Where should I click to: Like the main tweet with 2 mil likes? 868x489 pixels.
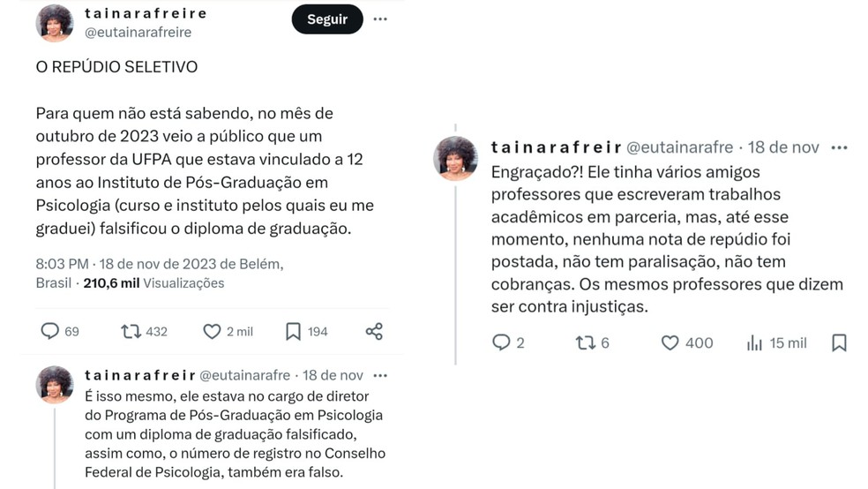(x=212, y=331)
